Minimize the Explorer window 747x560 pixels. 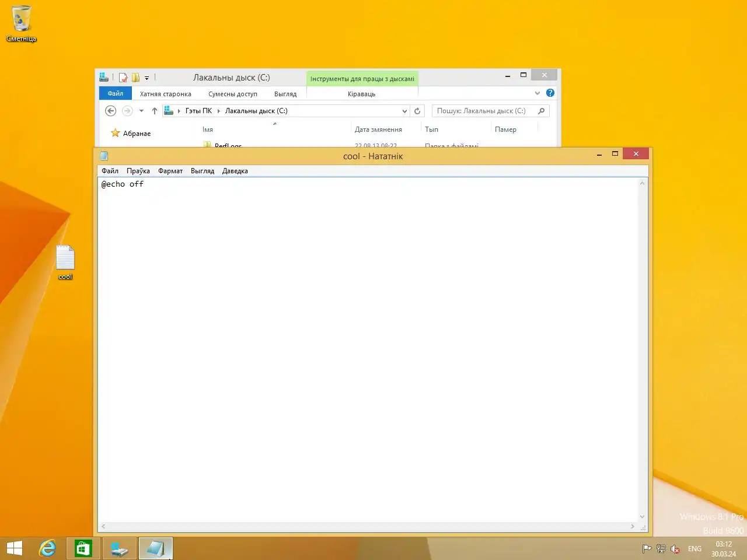(508, 75)
